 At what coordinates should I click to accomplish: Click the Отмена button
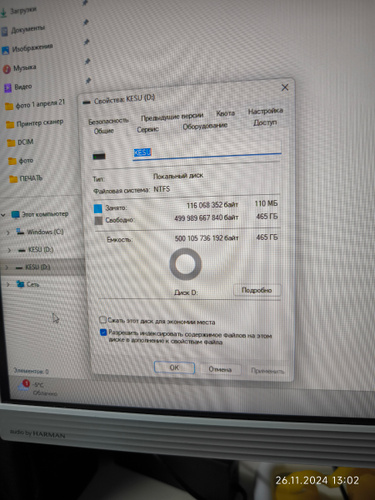[x=220, y=369]
